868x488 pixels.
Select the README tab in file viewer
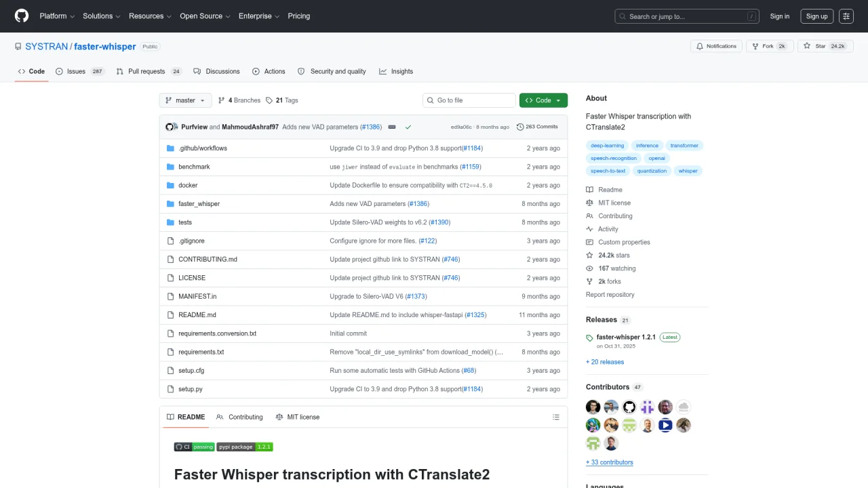[186, 417]
